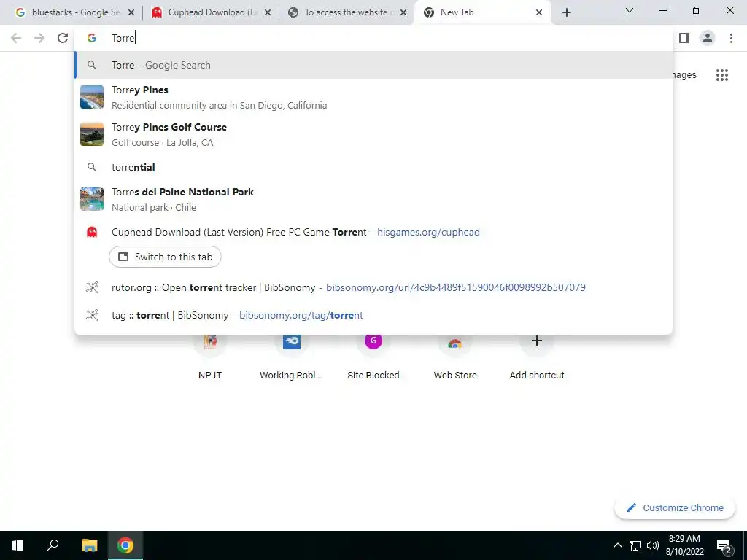Click the BibSonomy icon beside rutor.org
This screenshot has width=747, height=560.
tap(92, 287)
